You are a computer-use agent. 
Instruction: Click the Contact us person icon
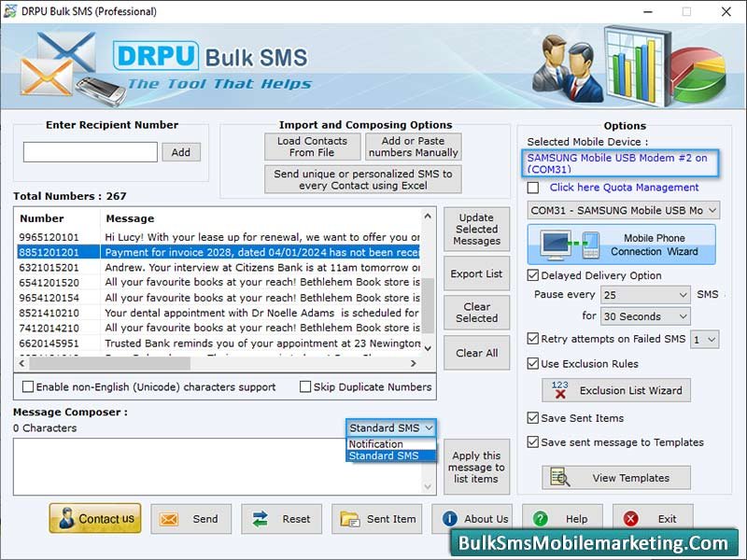(67, 518)
